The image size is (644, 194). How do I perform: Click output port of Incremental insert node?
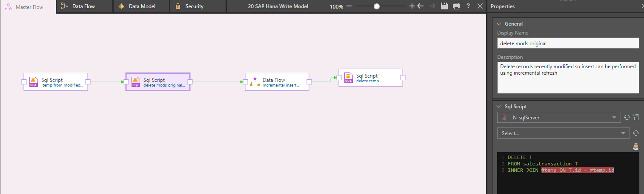point(309,82)
